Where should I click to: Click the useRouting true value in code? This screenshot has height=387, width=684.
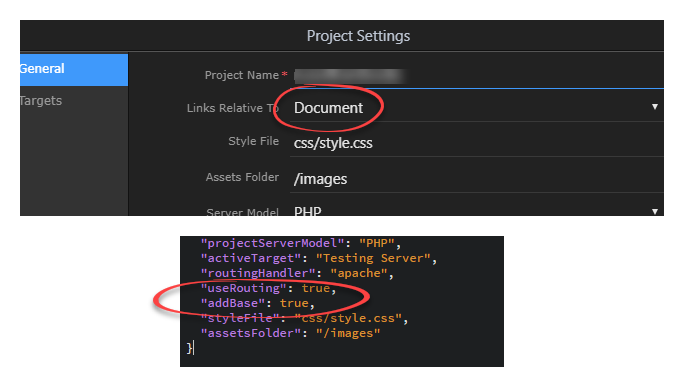(315, 288)
